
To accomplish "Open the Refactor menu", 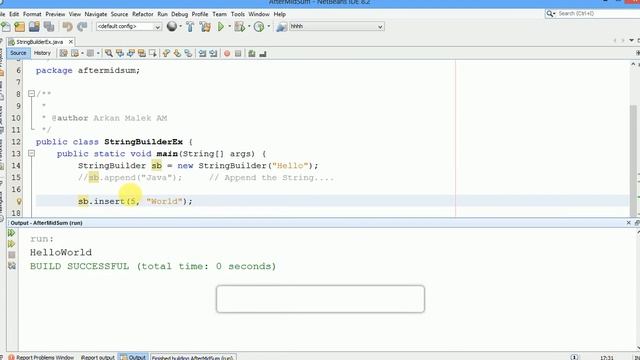I will [142, 14].
